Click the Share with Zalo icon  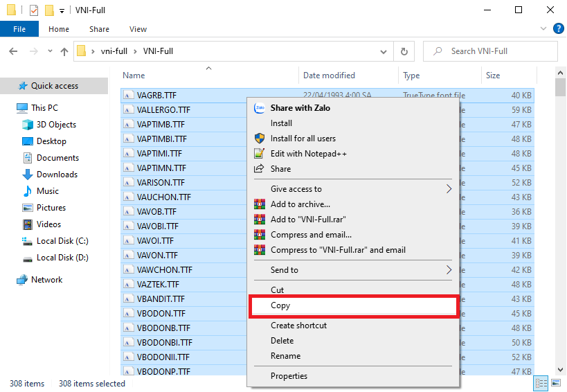tap(260, 108)
